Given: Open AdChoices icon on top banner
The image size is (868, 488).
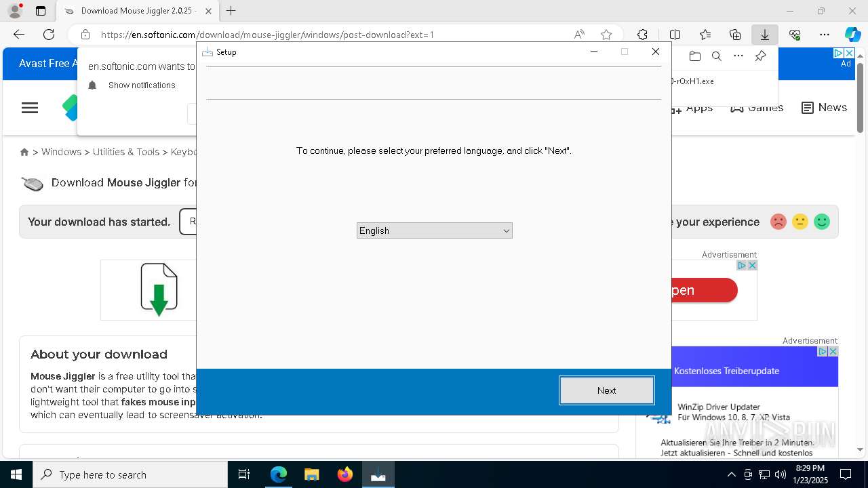Looking at the screenshot, I should (838, 53).
